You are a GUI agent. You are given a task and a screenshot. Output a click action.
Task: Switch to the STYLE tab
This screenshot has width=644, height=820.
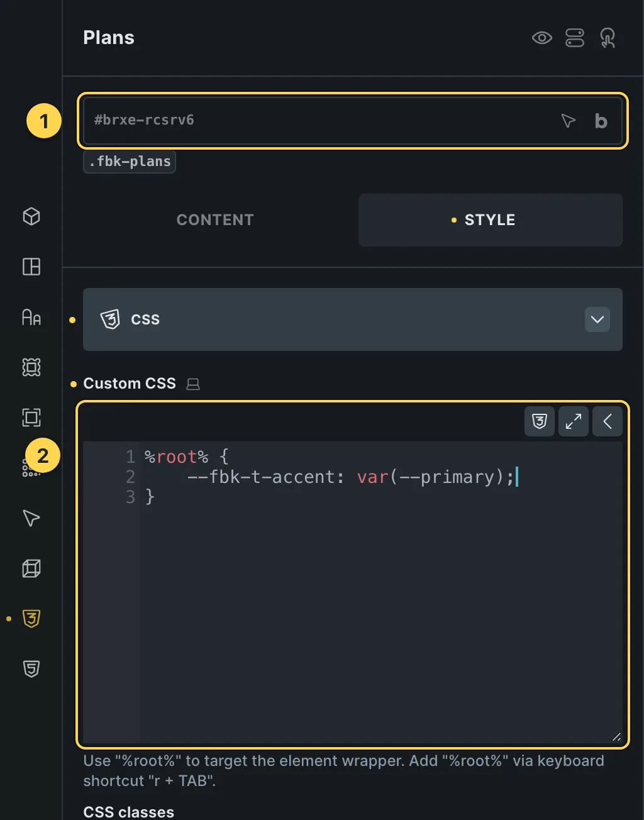(491, 219)
